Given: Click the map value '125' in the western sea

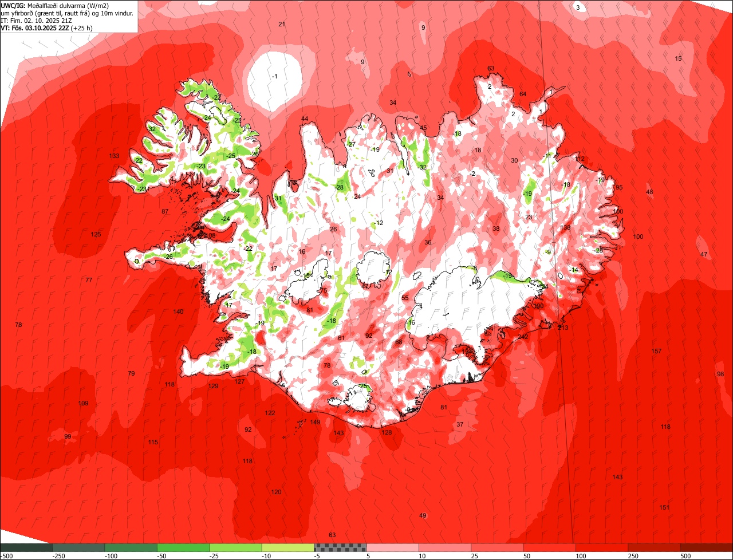Looking at the screenshot, I should click(x=96, y=235).
